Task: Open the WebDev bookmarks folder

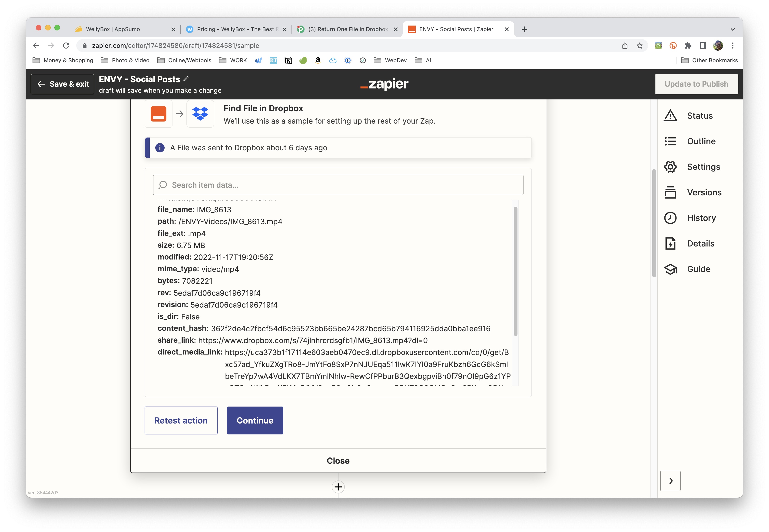Action: [390, 60]
